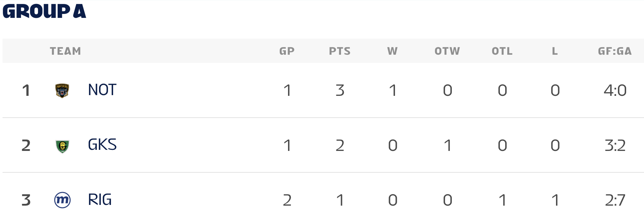Click the RIG team 'm' logo

[62, 200]
